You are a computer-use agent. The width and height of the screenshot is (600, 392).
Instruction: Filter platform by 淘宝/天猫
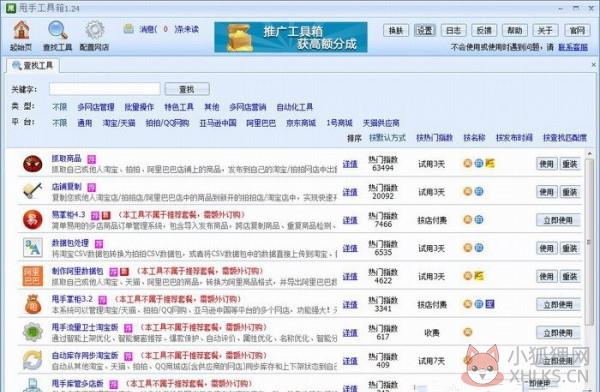[119, 123]
